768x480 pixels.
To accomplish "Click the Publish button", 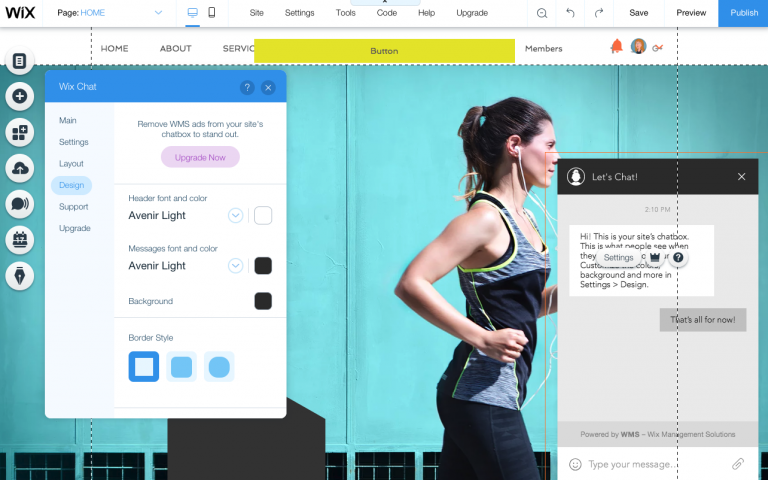I will point(744,13).
